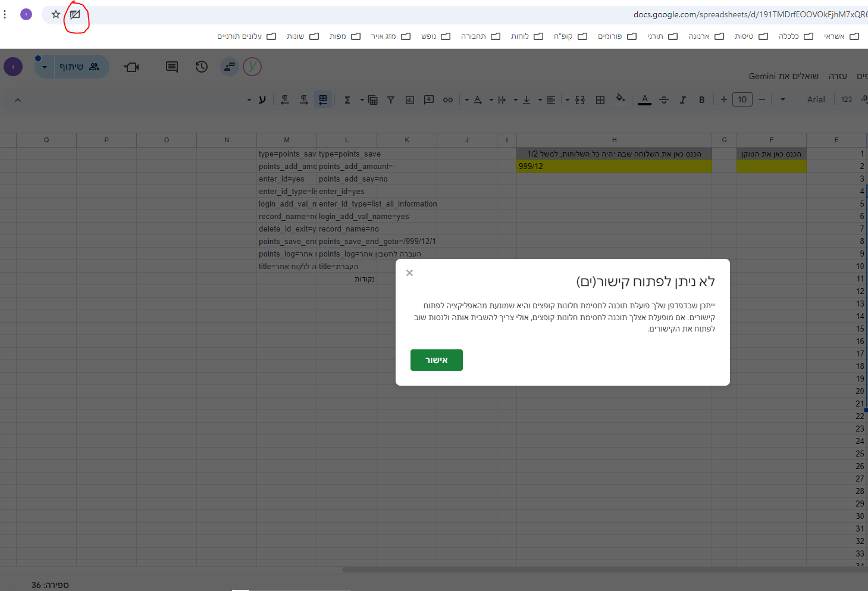Close the dialog with the X button

tap(409, 273)
